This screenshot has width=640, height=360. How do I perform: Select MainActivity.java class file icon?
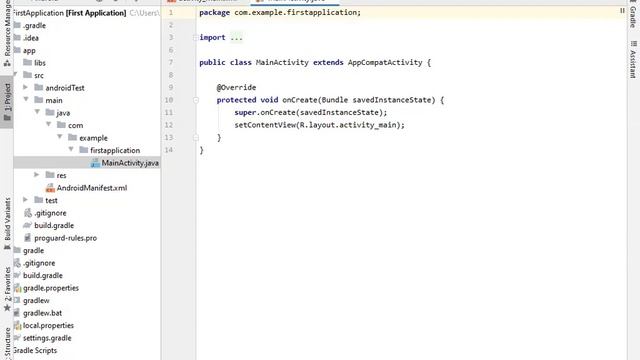pyautogui.click(x=95, y=163)
